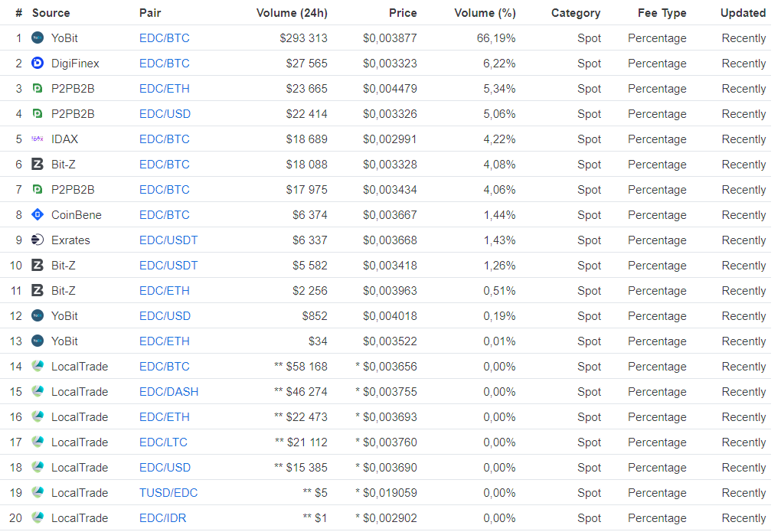Sort by Volume (24h) column header
The height and width of the screenshot is (532, 781).
pyautogui.click(x=292, y=13)
